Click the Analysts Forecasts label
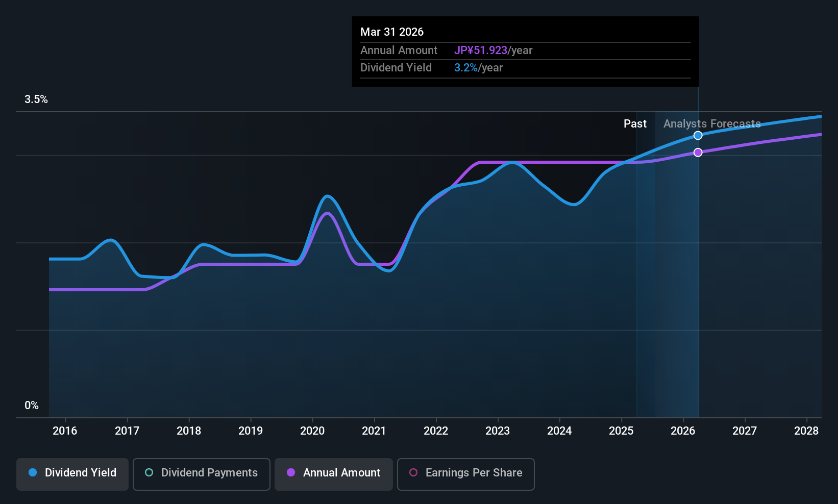Viewport: 838px width, 504px height. pyautogui.click(x=712, y=124)
